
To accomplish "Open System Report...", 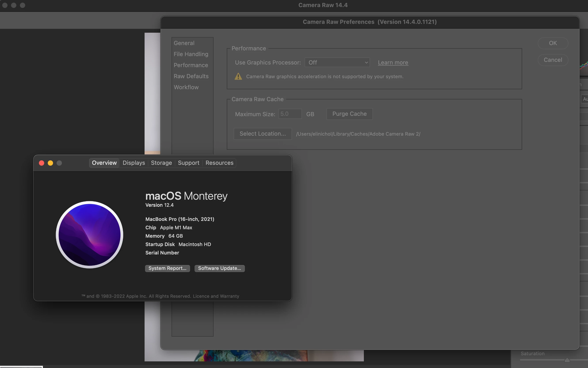I will [x=167, y=268].
